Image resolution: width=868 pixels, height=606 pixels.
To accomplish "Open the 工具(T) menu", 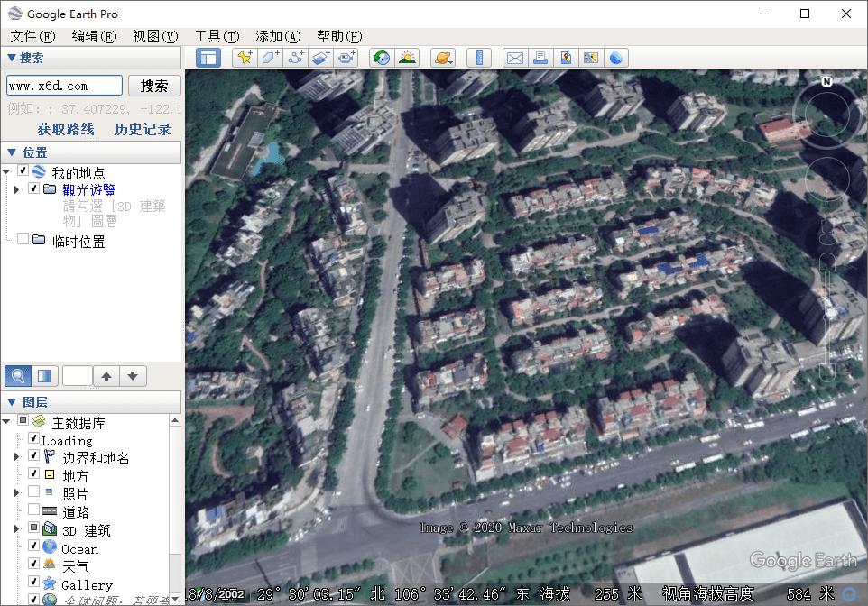I will pos(217,36).
